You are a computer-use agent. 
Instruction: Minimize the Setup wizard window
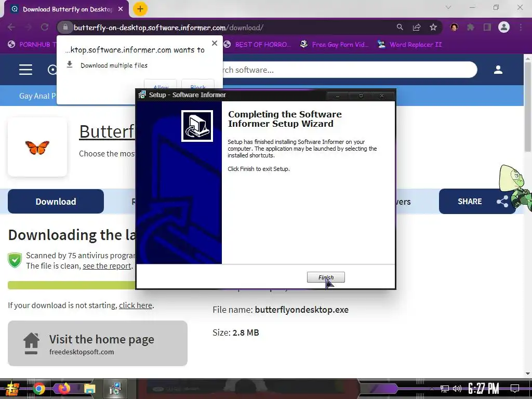click(x=338, y=96)
